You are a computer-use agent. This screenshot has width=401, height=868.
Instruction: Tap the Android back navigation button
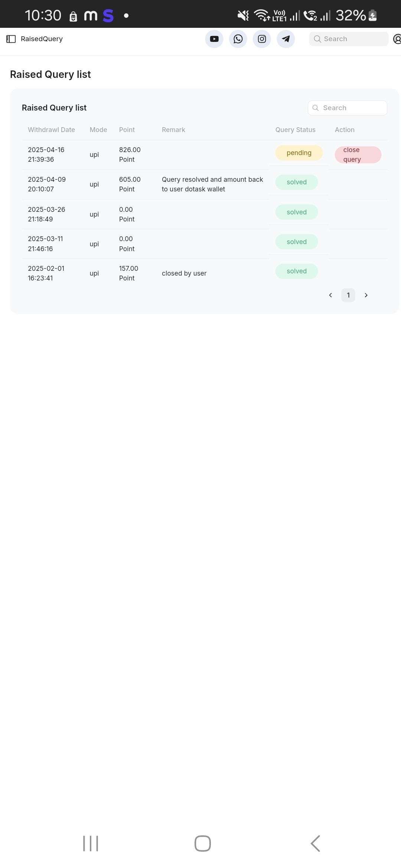315,844
